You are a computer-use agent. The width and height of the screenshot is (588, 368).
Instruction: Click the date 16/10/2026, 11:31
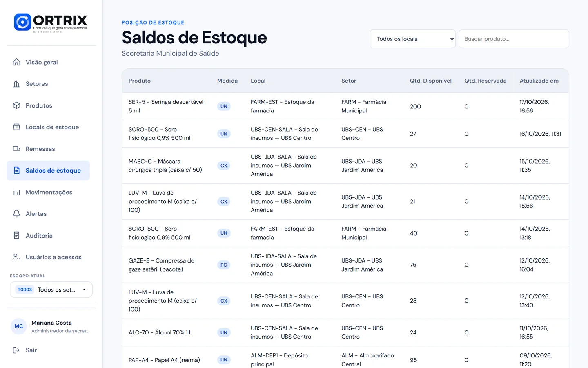tap(540, 134)
